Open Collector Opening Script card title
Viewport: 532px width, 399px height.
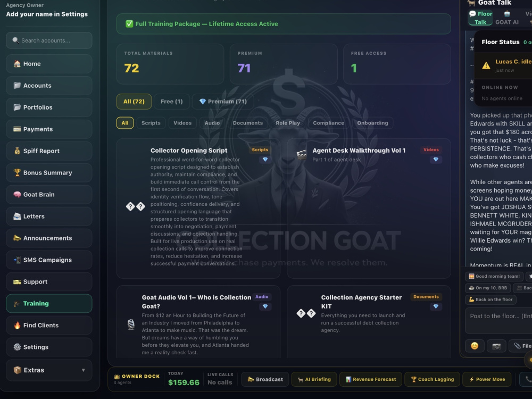(x=189, y=151)
